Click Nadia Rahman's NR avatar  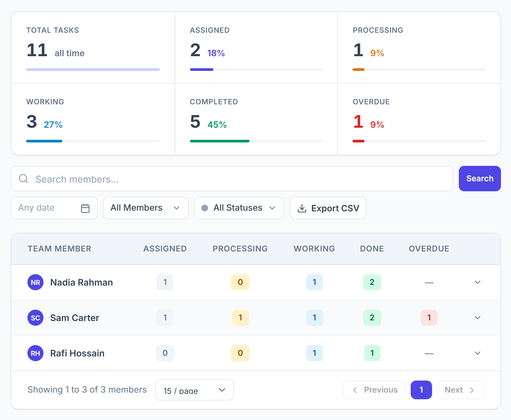(x=35, y=282)
